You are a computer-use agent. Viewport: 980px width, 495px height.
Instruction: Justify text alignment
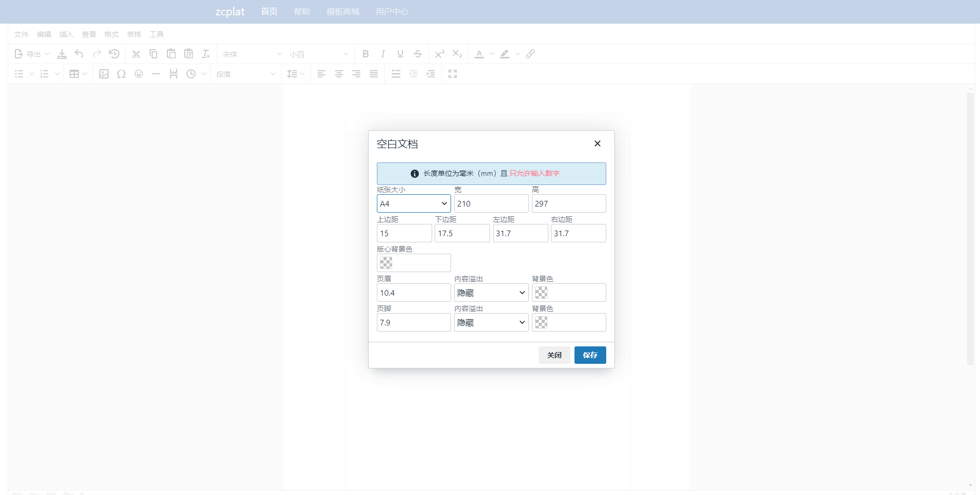pyautogui.click(x=374, y=74)
